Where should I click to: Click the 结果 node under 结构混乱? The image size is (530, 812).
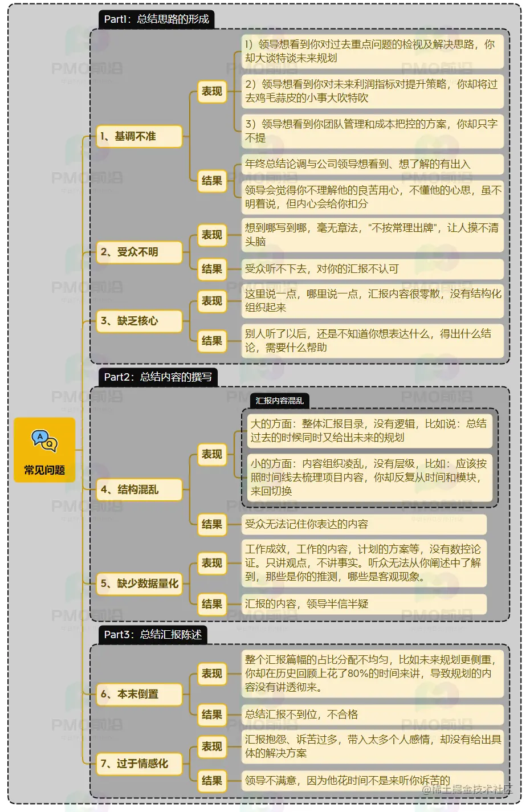click(x=212, y=524)
